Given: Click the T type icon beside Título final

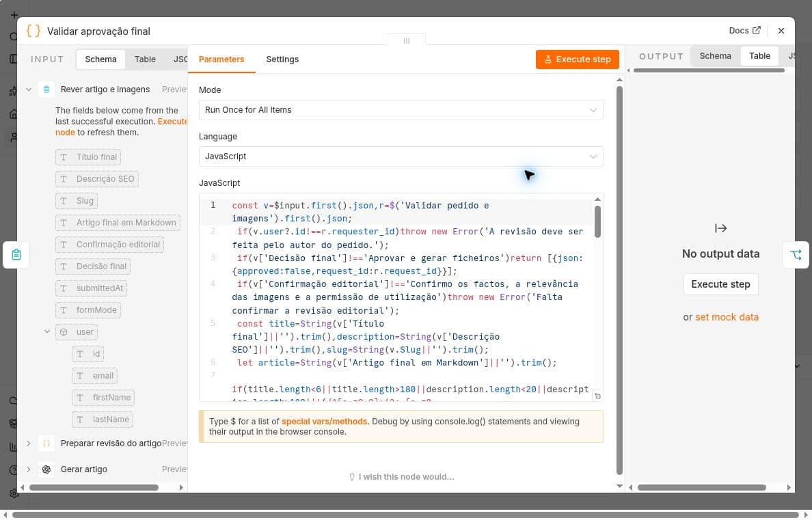Looking at the screenshot, I should click(64, 157).
